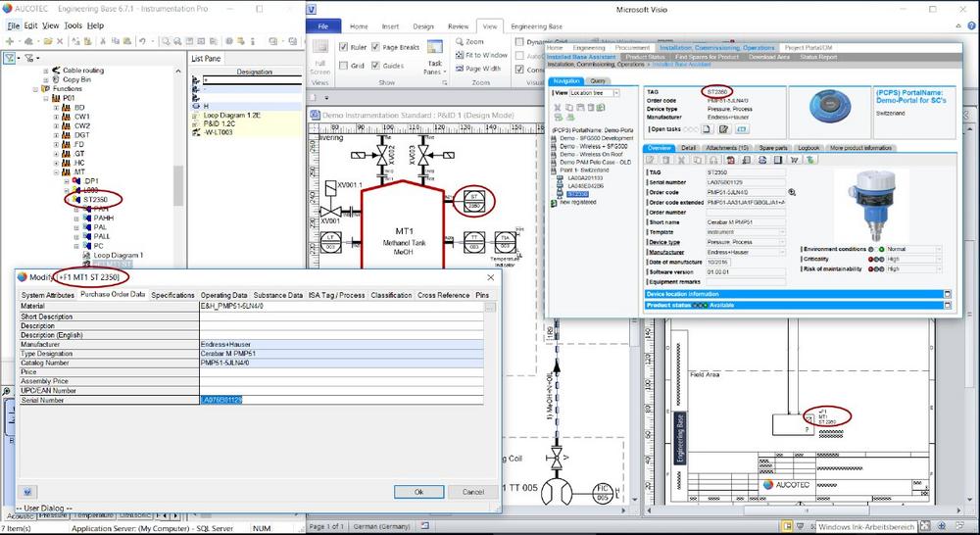Image resolution: width=980 pixels, height=535 pixels.
Task: Toggle the Ruler checkbox
Action: pyautogui.click(x=344, y=48)
